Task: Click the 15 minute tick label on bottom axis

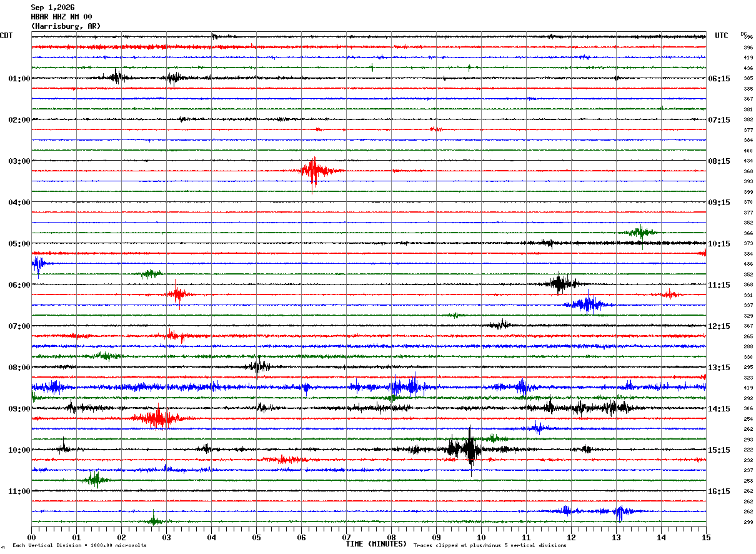Action: click(706, 537)
